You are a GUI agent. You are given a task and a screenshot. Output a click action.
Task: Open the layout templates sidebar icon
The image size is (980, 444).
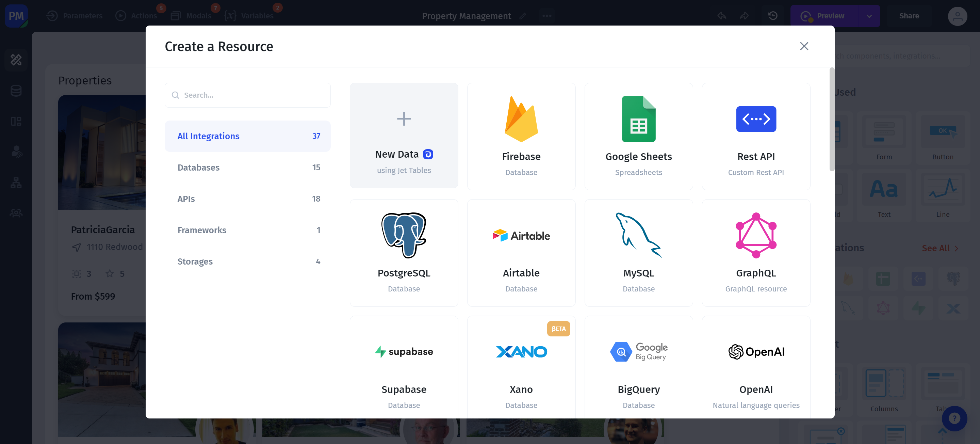pyautogui.click(x=16, y=122)
